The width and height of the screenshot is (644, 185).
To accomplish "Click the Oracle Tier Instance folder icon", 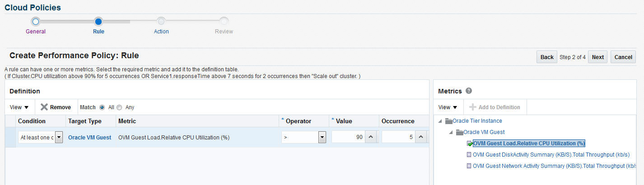I will [448, 121].
